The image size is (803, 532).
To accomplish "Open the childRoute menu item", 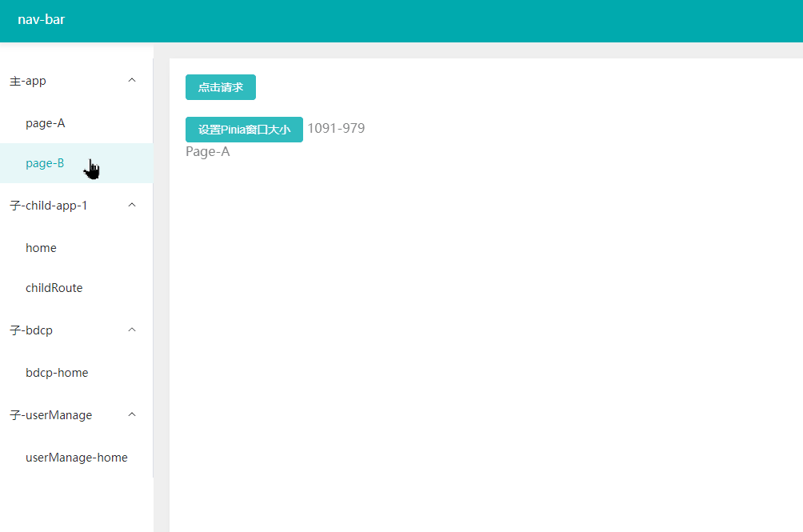I will click(x=76, y=288).
